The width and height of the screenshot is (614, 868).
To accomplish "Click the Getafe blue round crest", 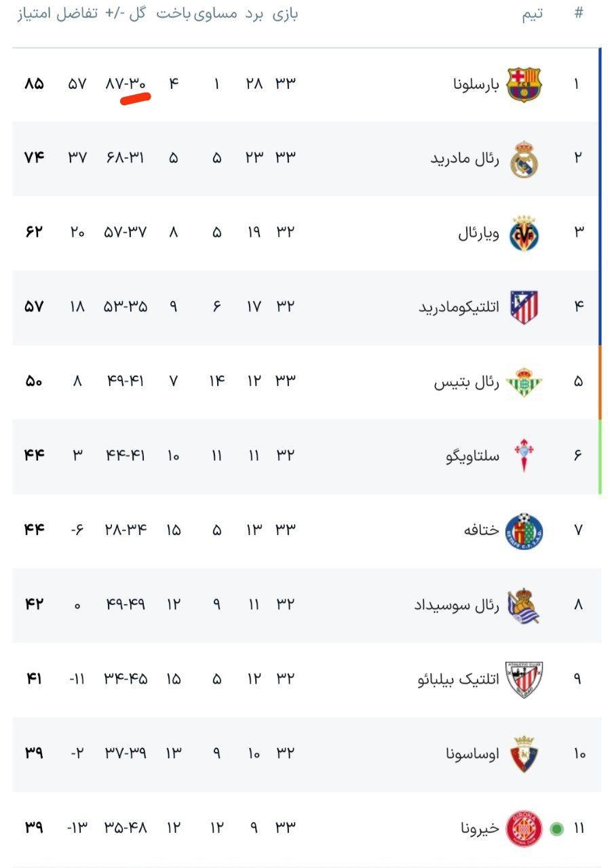I will click(x=524, y=530).
